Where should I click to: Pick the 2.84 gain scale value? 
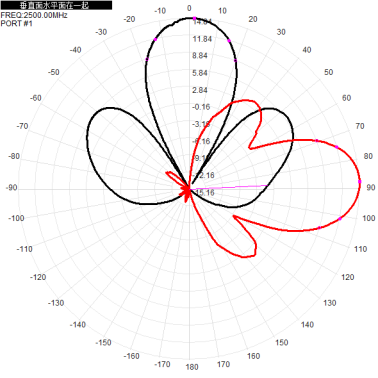pos(200,90)
